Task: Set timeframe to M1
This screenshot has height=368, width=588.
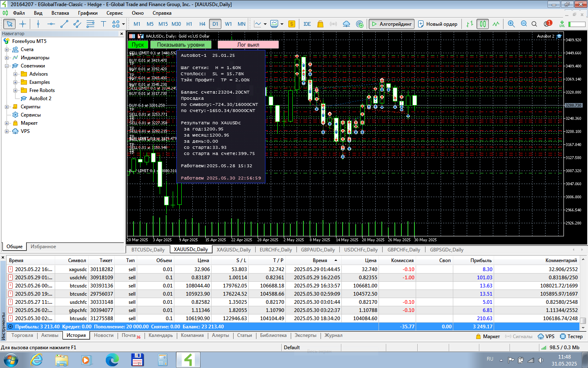Action: (137, 24)
